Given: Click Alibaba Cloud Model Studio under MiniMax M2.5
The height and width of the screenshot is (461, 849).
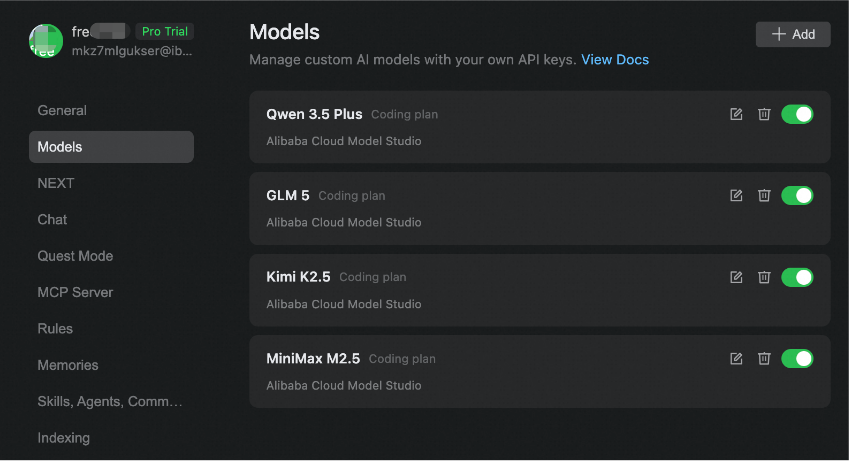Looking at the screenshot, I should tap(343, 385).
